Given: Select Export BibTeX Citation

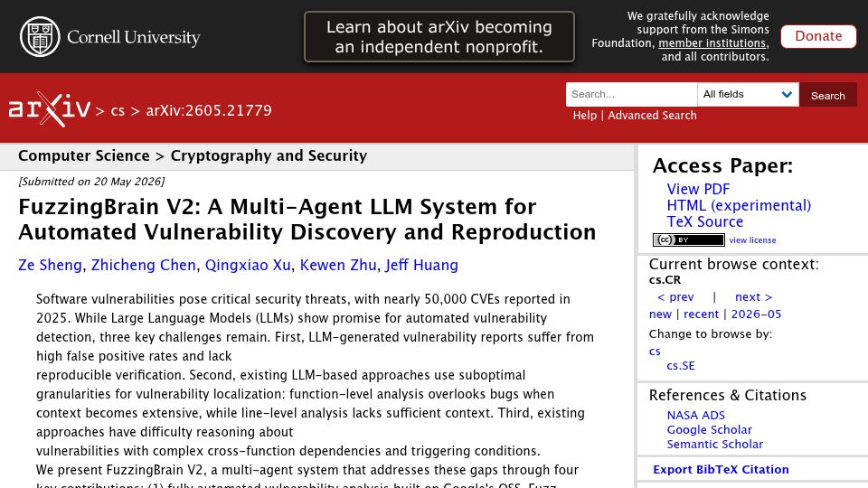Looking at the screenshot, I should point(721,469).
